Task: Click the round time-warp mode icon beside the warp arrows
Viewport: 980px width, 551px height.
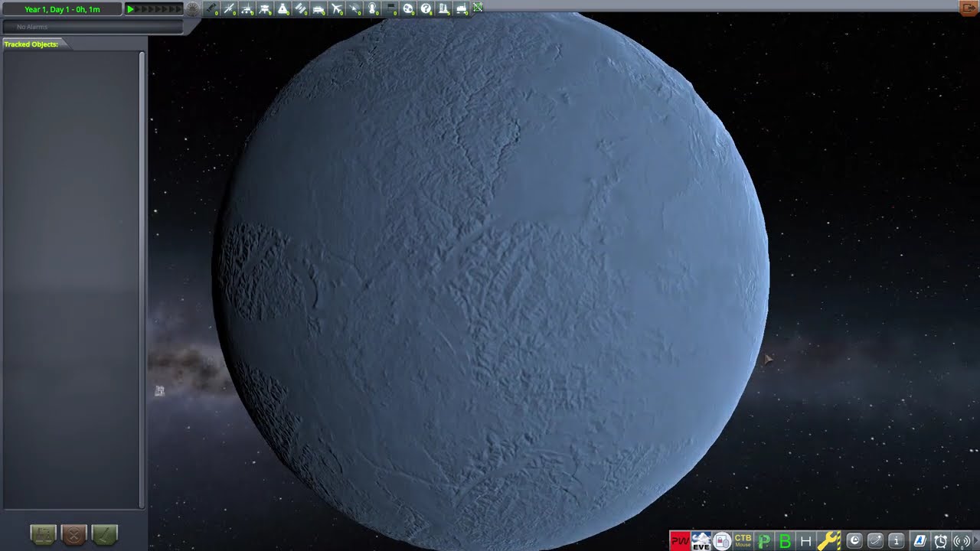Action: coord(192,9)
